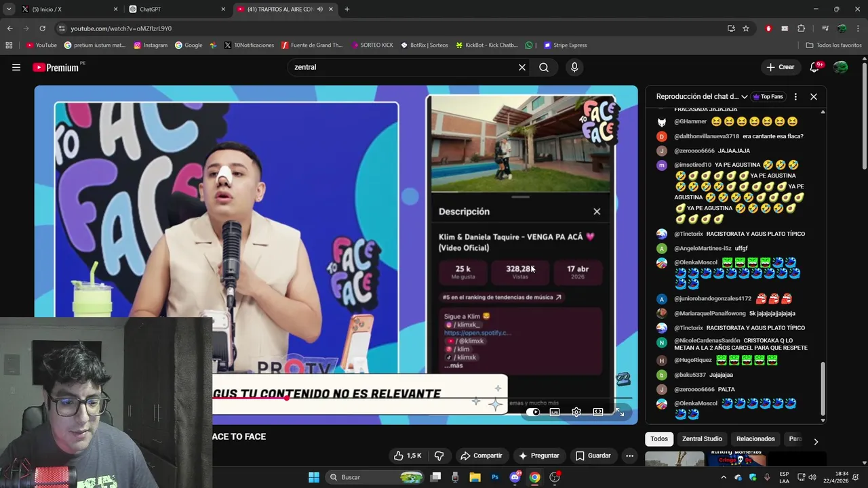
Task: Open Windows Start menu
Action: click(314, 477)
